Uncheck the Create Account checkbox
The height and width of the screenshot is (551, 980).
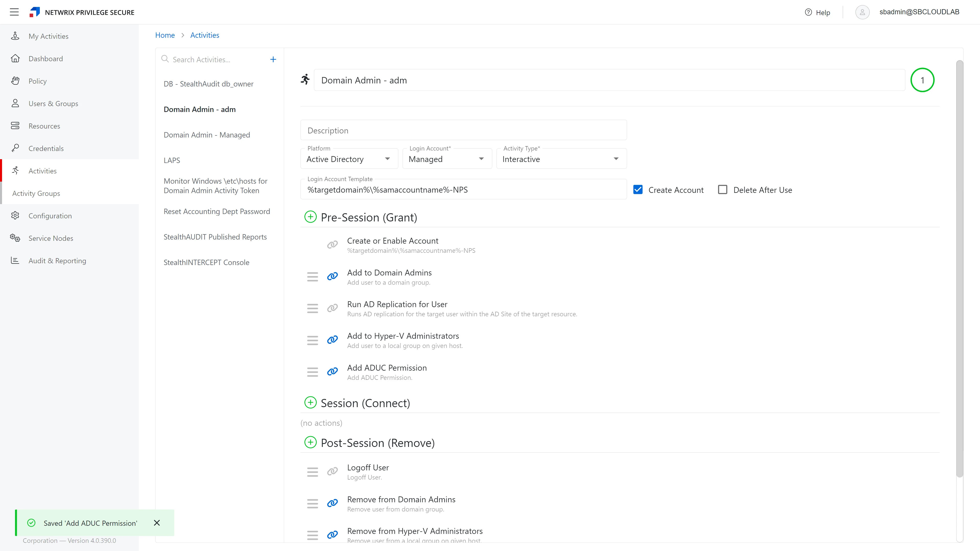638,189
